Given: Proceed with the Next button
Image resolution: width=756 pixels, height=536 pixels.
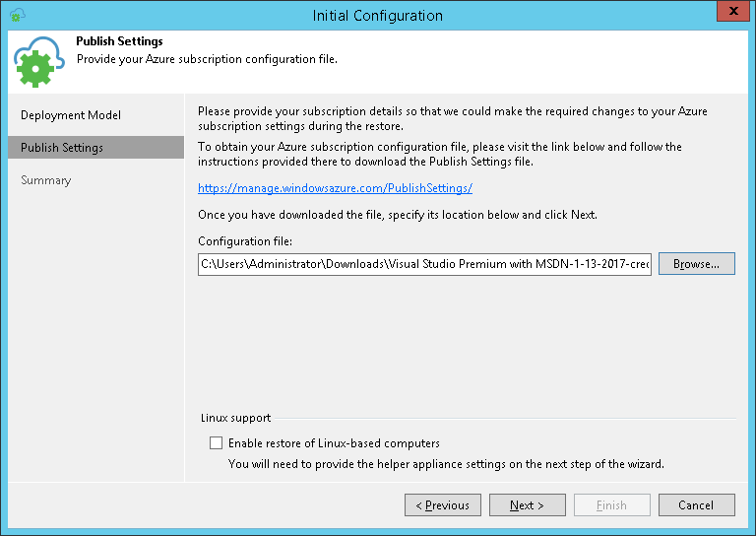Looking at the screenshot, I should [x=527, y=505].
